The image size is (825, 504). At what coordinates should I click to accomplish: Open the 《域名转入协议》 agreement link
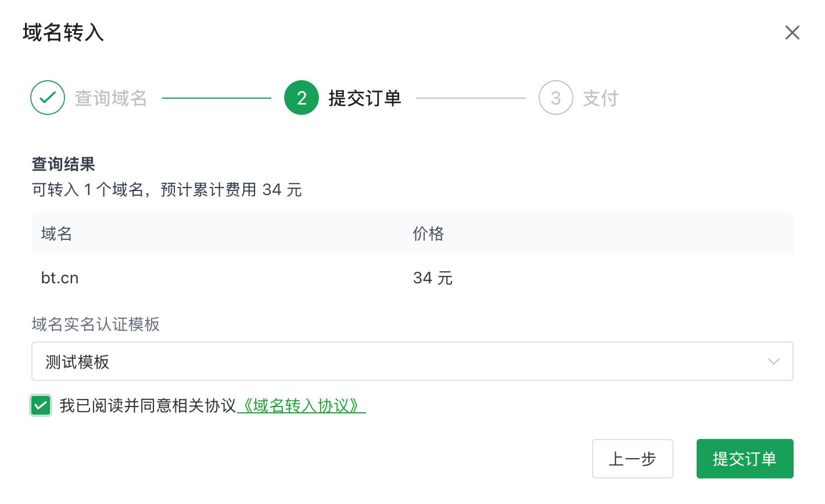(302, 406)
